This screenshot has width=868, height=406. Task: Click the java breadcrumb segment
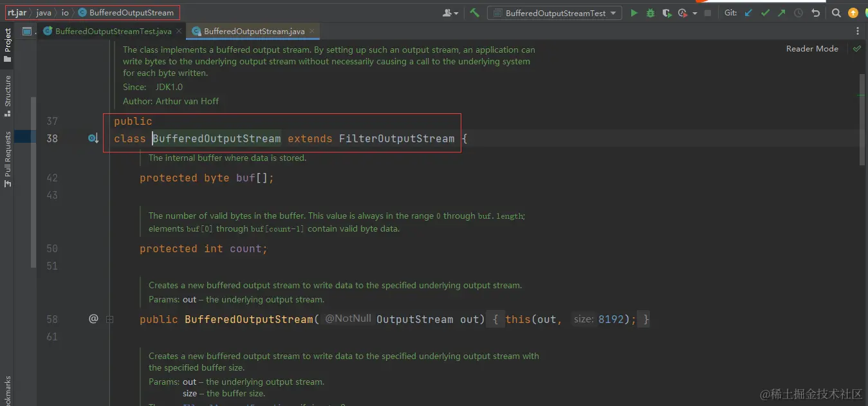click(x=44, y=13)
